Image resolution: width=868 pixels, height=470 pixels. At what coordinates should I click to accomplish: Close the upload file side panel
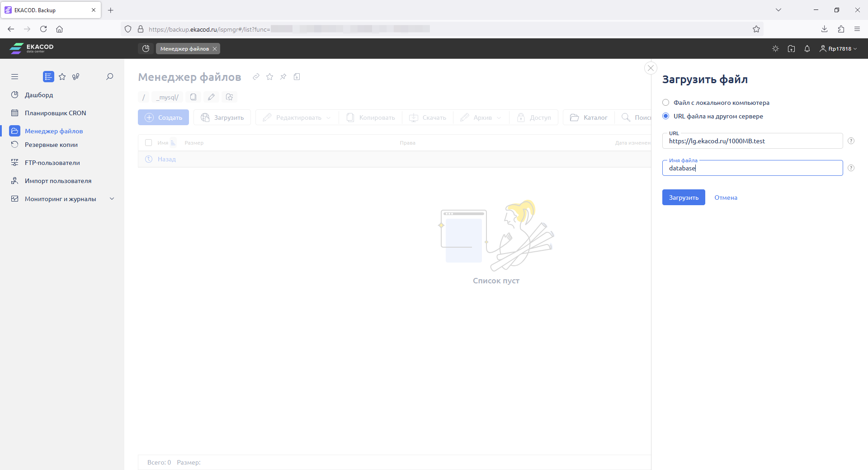click(651, 68)
